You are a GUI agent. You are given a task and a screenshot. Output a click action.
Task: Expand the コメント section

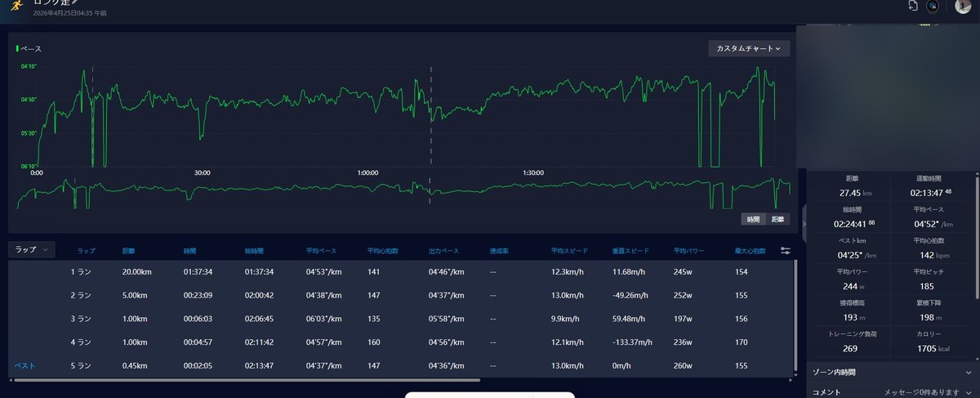tap(890, 392)
